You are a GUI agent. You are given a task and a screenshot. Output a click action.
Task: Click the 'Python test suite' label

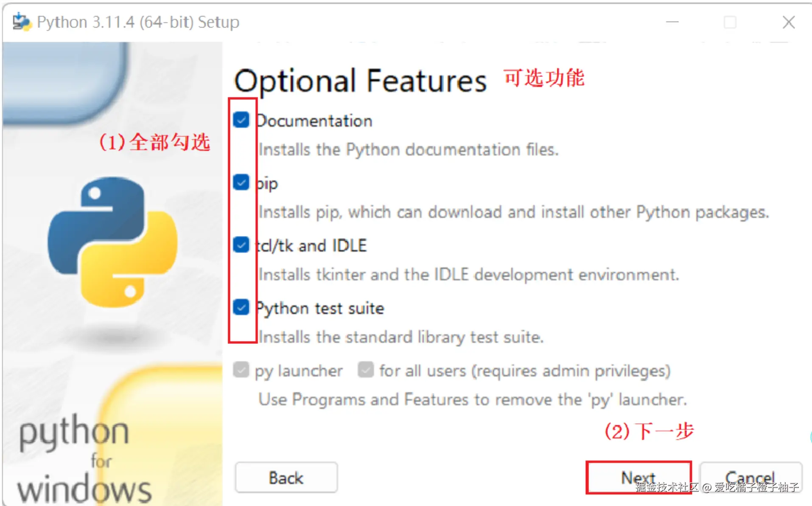[321, 308]
